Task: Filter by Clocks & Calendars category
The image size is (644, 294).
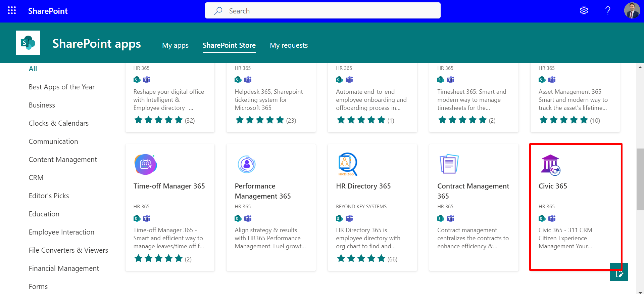Action: [59, 123]
